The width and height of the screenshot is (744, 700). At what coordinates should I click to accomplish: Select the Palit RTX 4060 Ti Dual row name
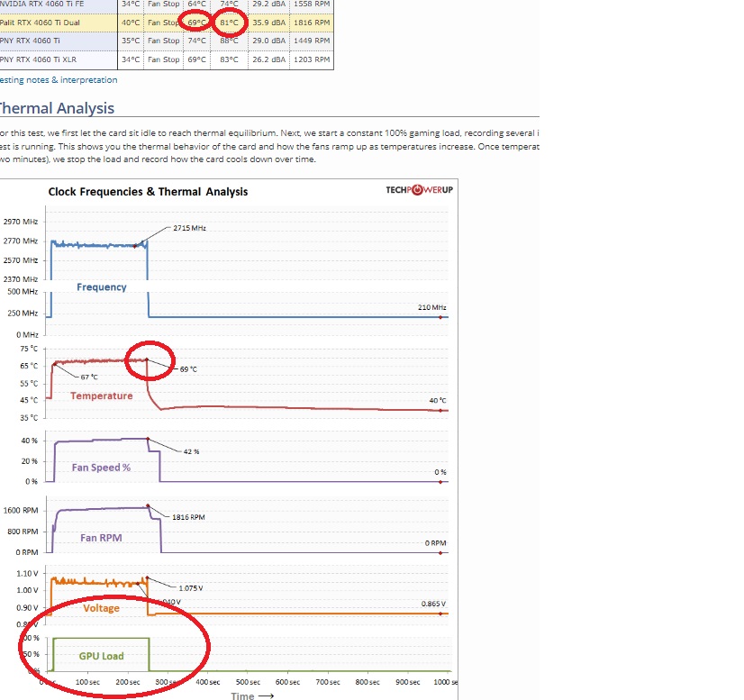point(40,23)
